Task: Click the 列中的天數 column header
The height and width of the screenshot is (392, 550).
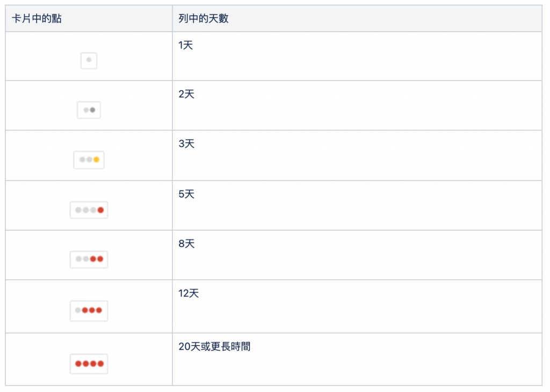Action: (204, 19)
